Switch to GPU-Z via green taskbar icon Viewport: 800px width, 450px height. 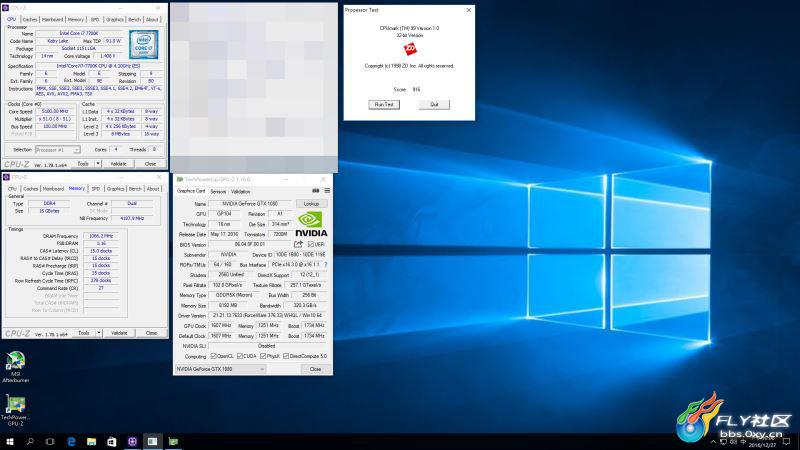pyautogui.click(x=173, y=441)
